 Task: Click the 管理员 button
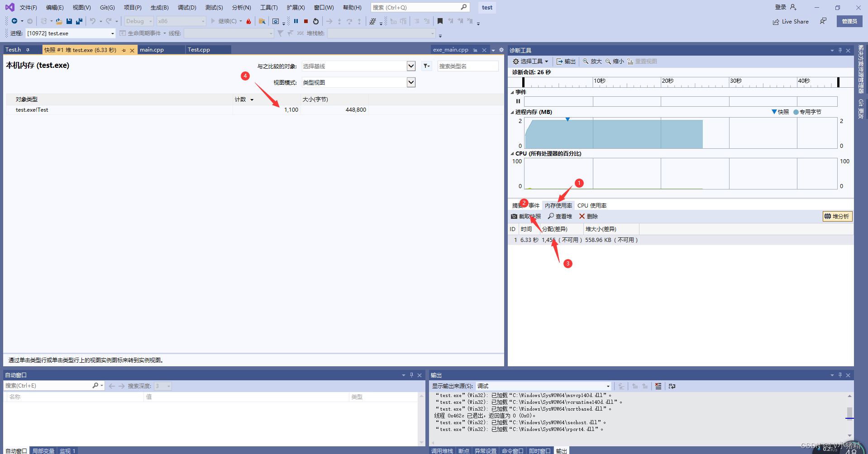click(x=849, y=21)
